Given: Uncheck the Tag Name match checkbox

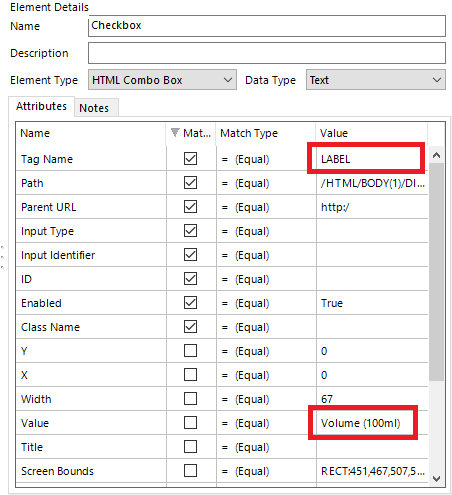Looking at the screenshot, I should [190, 159].
